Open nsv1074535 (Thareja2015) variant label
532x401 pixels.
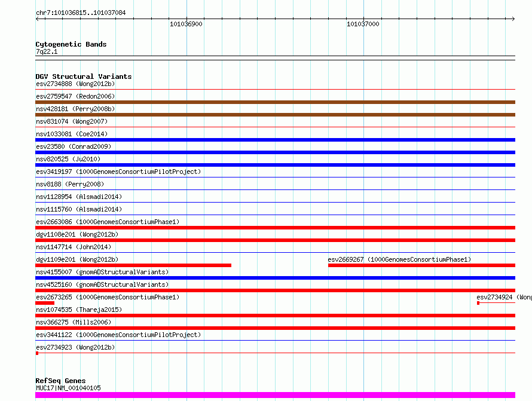[x=79, y=310]
